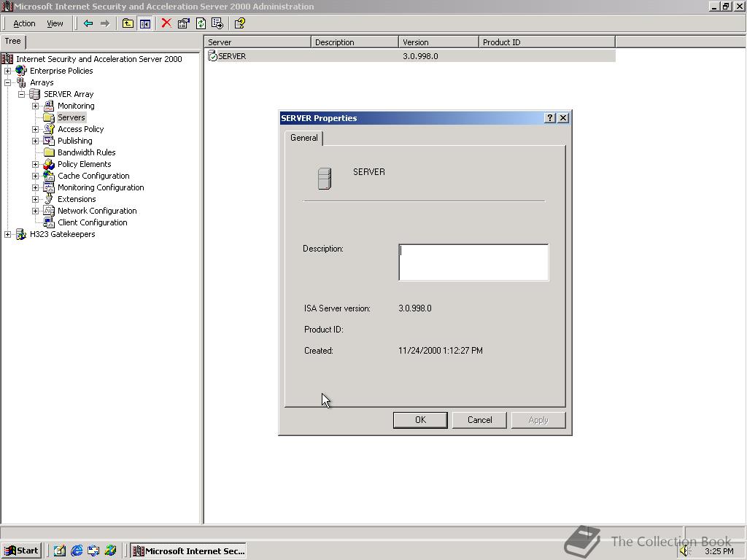Expand the Access Policy node
Image resolution: width=747 pixels, height=560 pixels.
pos(35,129)
